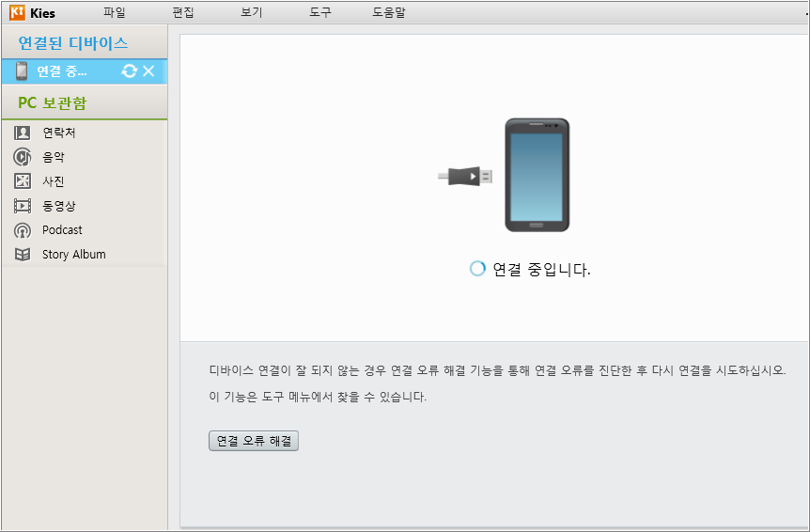The image size is (810, 532).
Task: Click the refresh icon for the connecting device
Action: click(129, 71)
